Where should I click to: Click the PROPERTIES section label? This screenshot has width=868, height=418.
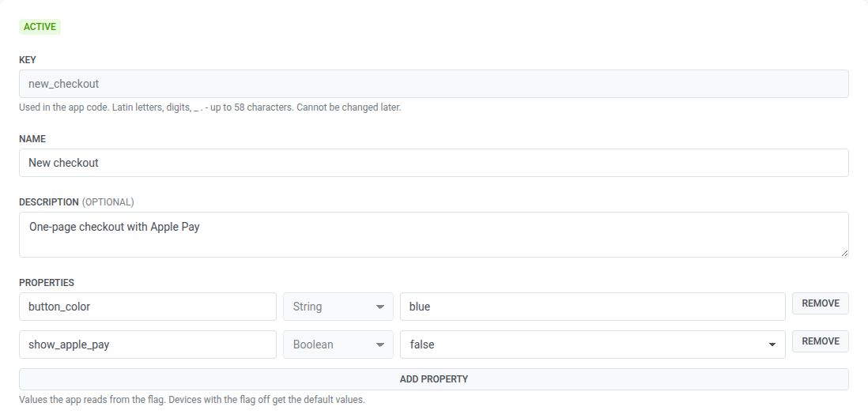(x=47, y=282)
